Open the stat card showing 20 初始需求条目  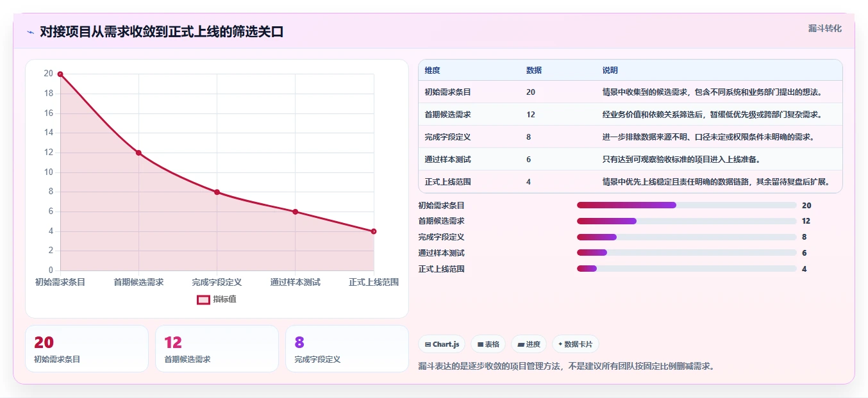(x=87, y=349)
